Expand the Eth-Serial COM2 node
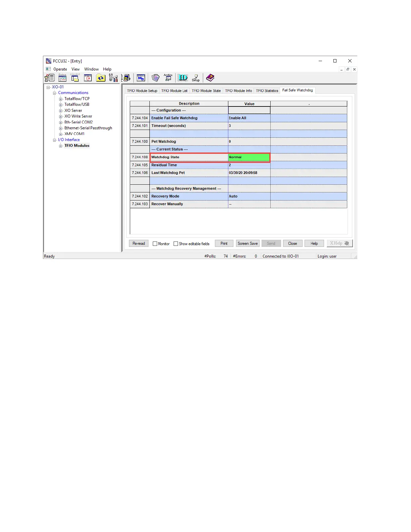411x532 pixels. (61, 123)
